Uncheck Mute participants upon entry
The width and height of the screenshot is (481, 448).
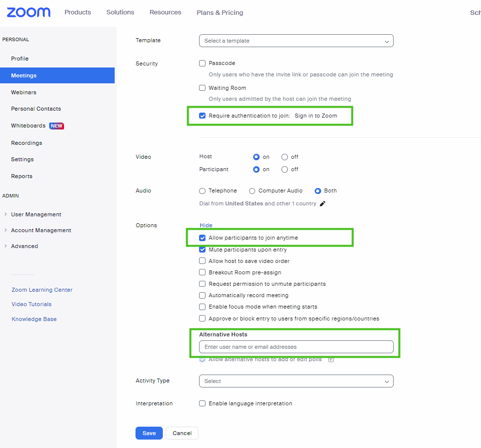pos(202,250)
